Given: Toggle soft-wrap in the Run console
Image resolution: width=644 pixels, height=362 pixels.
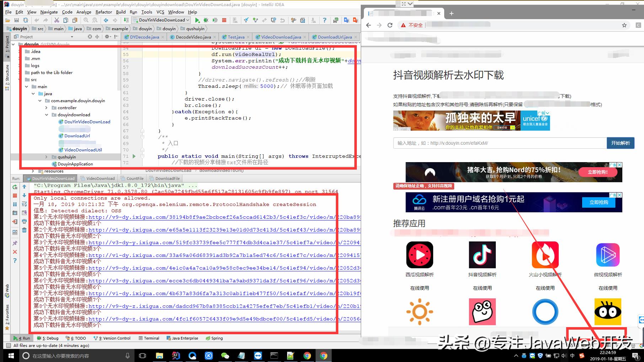Looking at the screenshot, I should [x=24, y=203].
